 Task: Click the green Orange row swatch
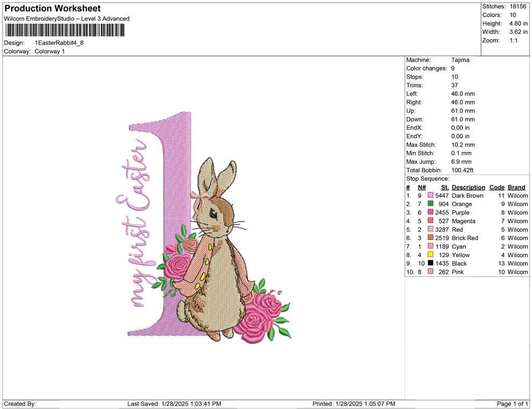tap(430, 203)
